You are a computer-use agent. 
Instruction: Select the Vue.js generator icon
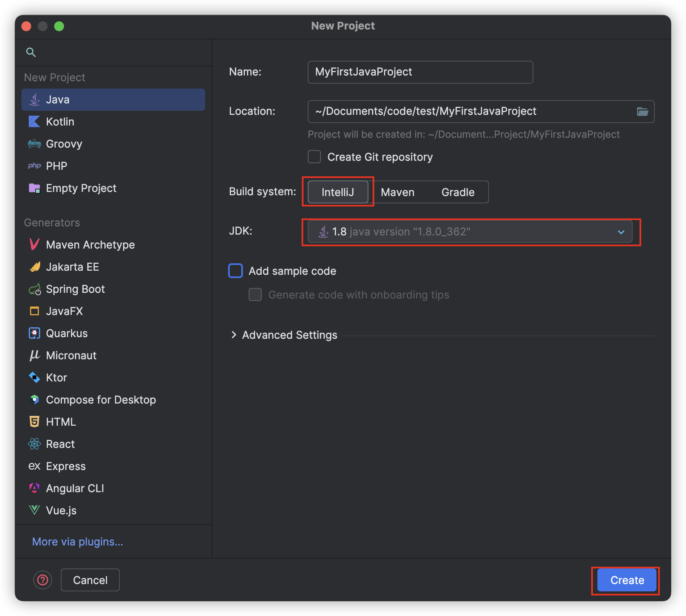pos(34,511)
